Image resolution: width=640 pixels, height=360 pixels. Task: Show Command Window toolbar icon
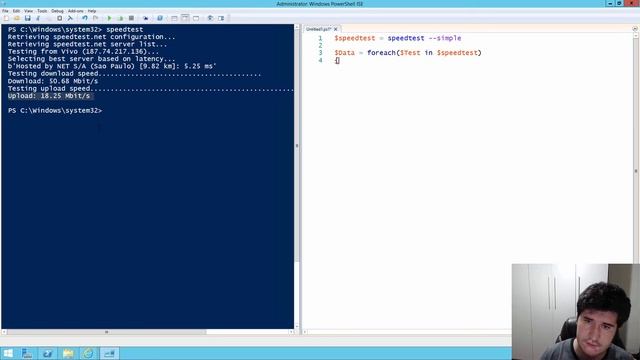211,18
